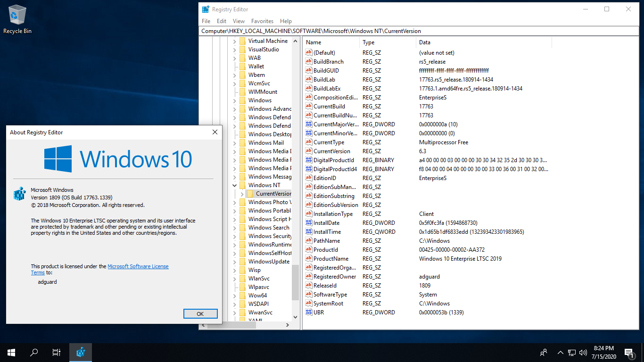Viewport: 644px width, 362px height.
Task: Expand the Wbem tree node
Action: 235,75
